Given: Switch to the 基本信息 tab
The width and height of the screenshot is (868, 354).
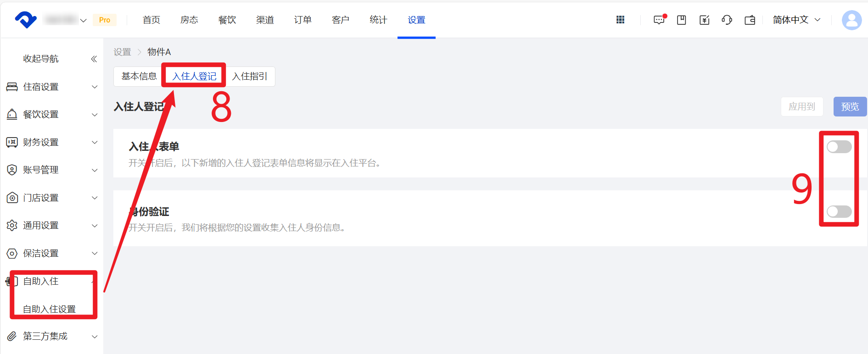Looking at the screenshot, I should click(139, 76).
